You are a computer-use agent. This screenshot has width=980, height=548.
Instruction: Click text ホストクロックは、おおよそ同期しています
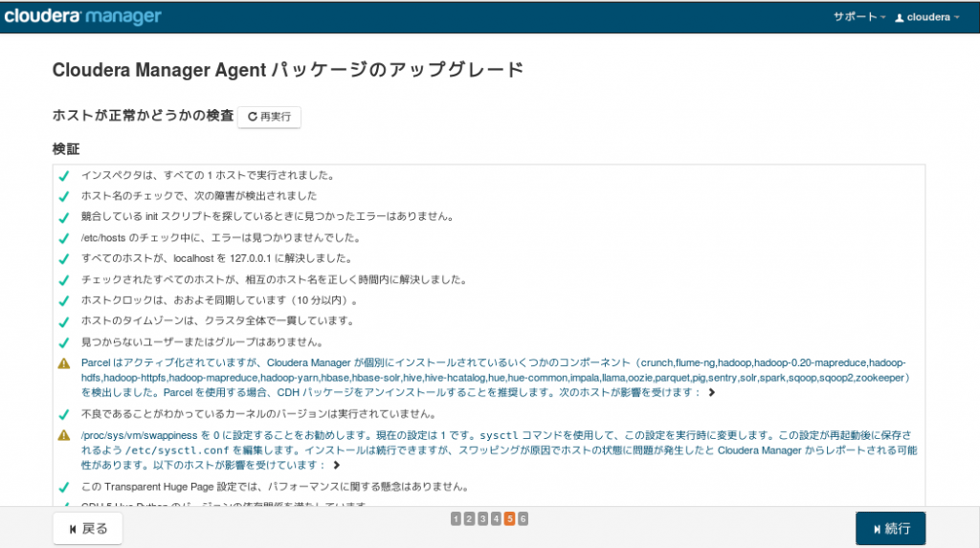click(221, 300)
